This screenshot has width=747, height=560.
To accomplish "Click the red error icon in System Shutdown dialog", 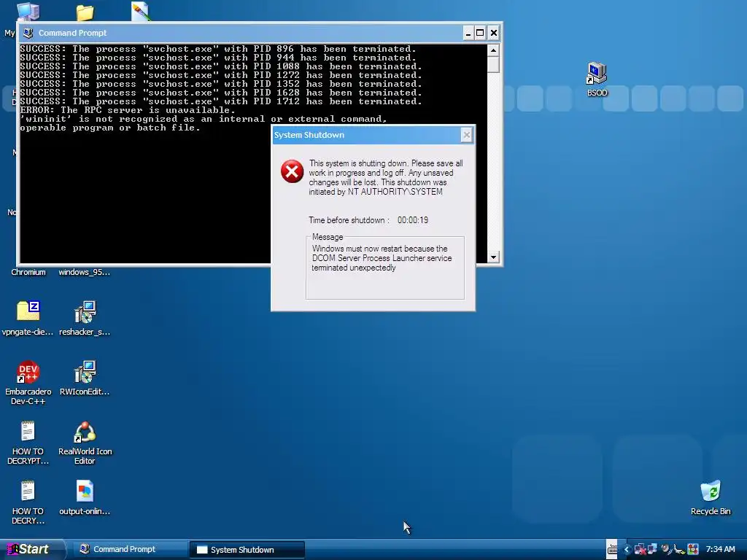I will pyautogui.click(x=292, y=171).
